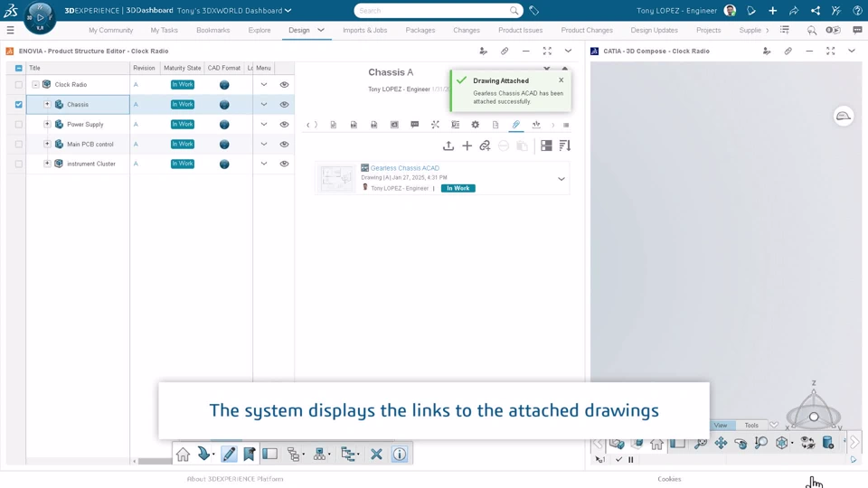This screenshot has height=488, width=868.
Task: Collapse the Clock Radio tree node
Action: click(35, 85)
